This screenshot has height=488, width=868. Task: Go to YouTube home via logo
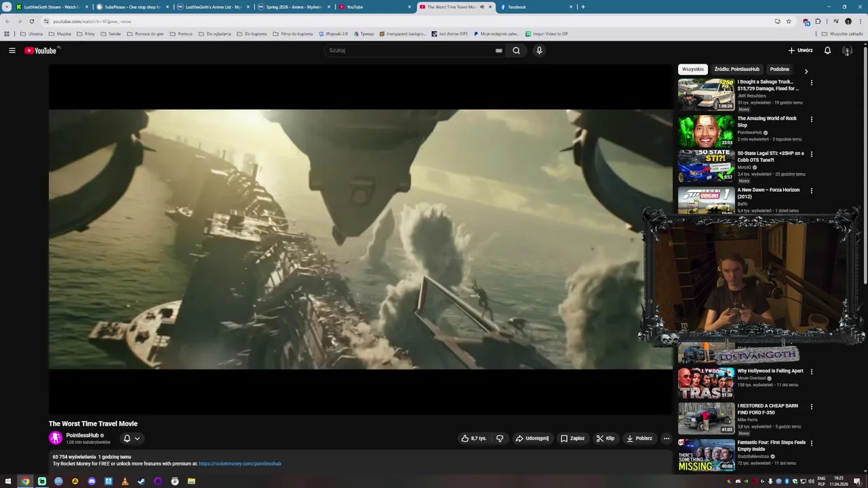40,50
